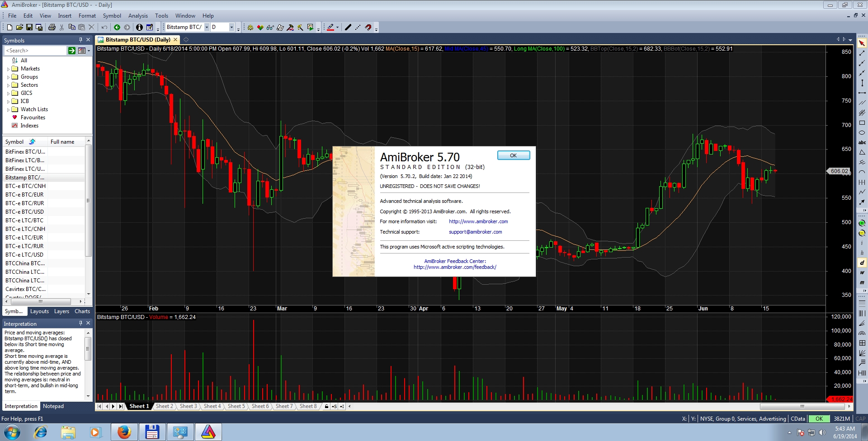This screenshot has width=868, height=441.
Task: Open the Analysis menu
Action: [x=138, y=16]
